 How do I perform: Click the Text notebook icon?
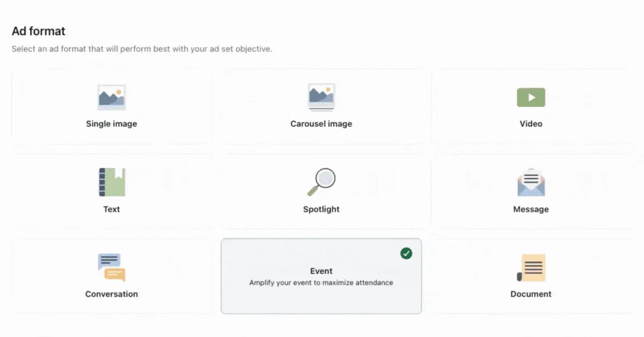point(111,182)
